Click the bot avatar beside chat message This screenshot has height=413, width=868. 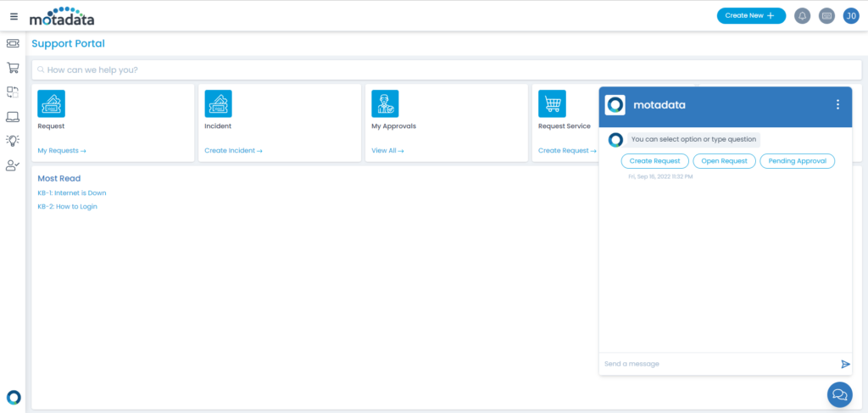[x=615, y=140]
